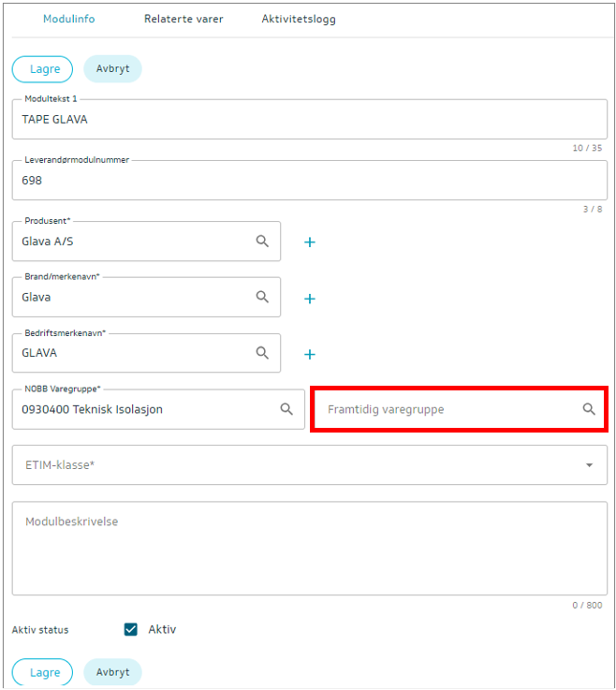Focus the Modulbeskrivelse text area

pyautogui.click(x=310, y=549)
